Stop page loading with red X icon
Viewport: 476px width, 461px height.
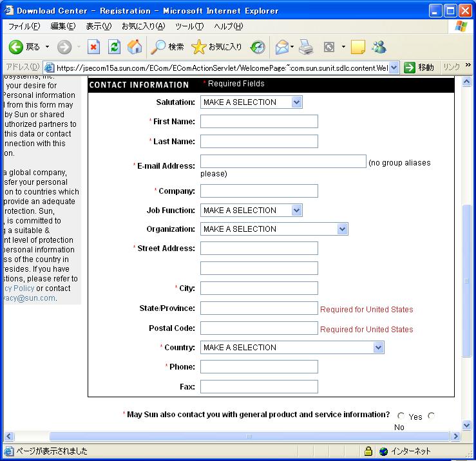click(x=93, y=47)
